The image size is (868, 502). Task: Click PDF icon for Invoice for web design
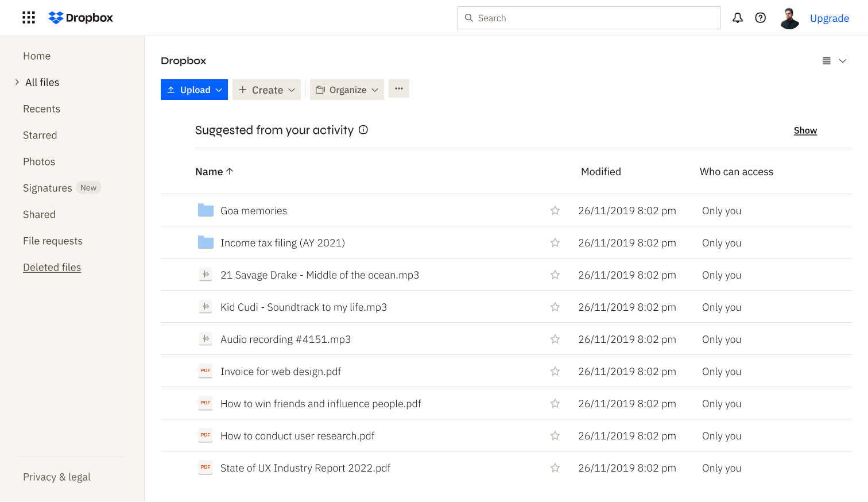click(x=206, y=371)
